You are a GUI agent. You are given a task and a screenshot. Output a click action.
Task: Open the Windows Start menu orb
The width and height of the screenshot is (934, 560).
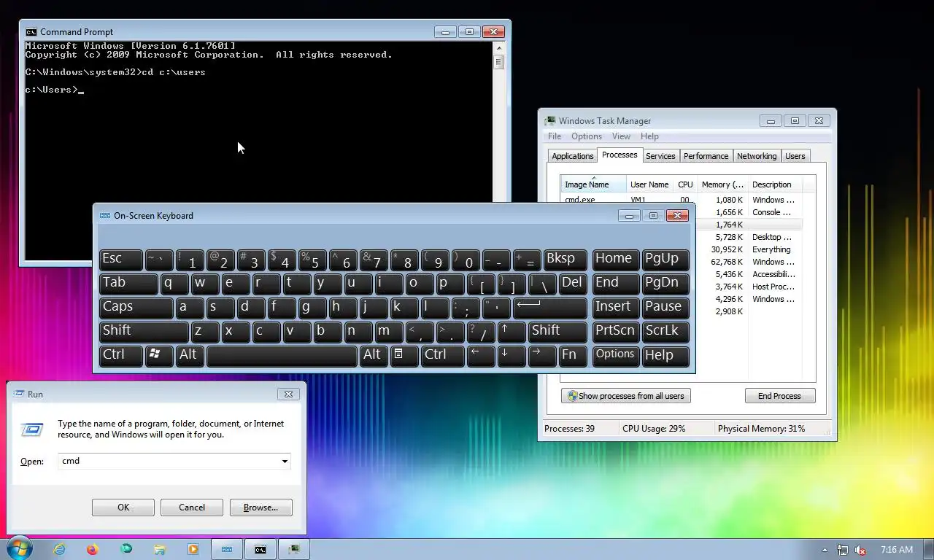coord(18,549)
